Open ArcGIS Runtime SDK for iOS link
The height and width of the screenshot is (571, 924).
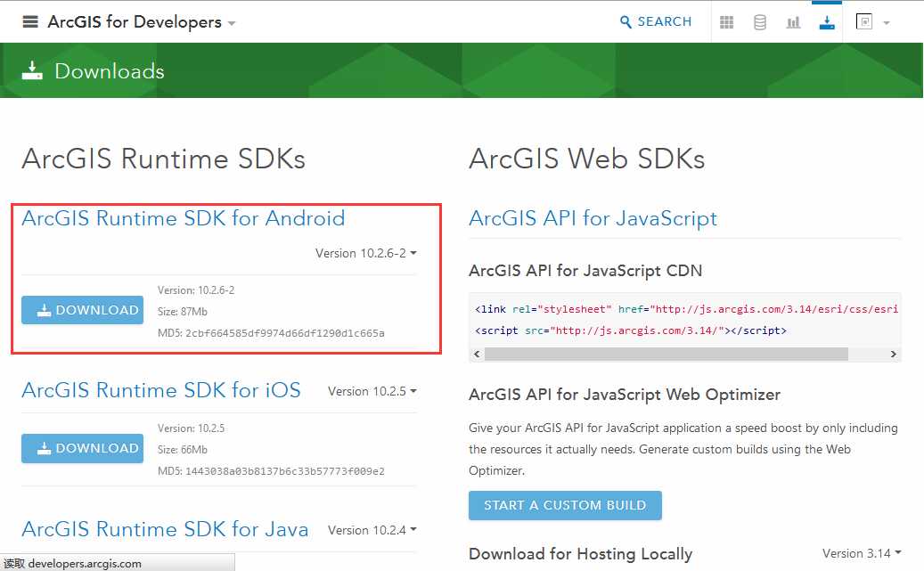point(161,390)
